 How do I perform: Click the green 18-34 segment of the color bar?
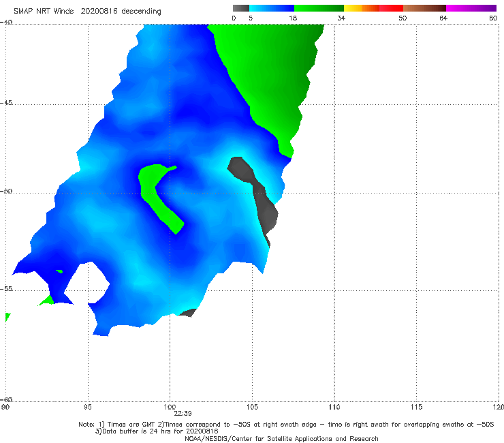click(319, 8)
